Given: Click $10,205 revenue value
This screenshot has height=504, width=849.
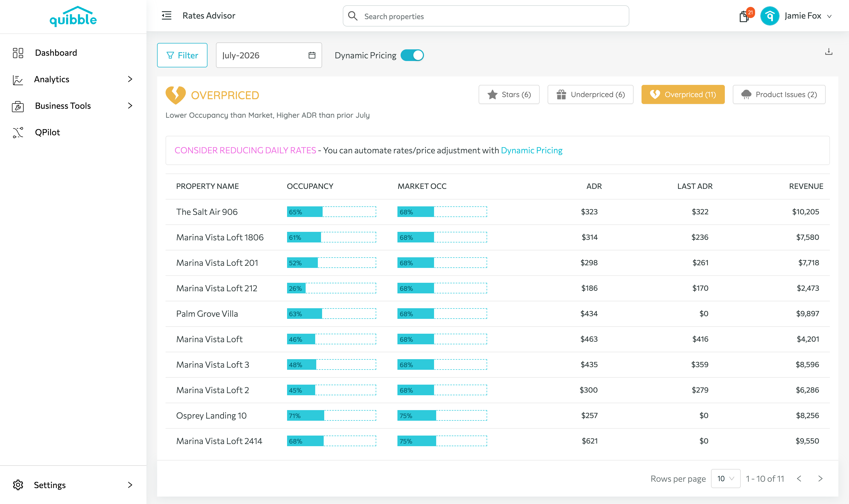Looking at the screenshot, I should pyautogui.click(x=805, y=212).
